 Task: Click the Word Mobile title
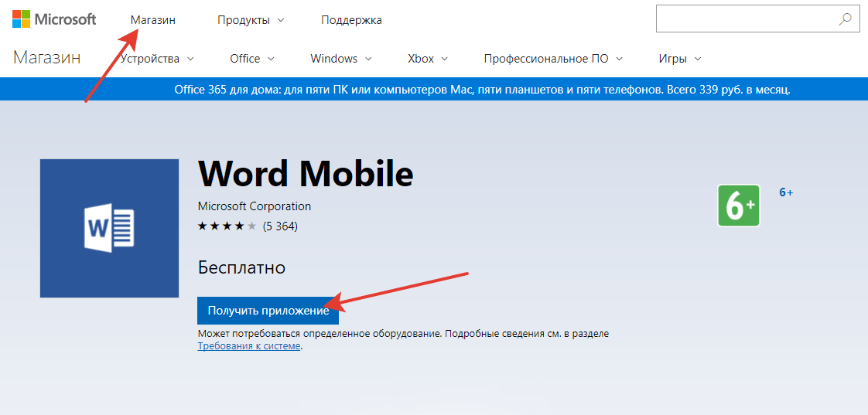[x=306, y=174]
